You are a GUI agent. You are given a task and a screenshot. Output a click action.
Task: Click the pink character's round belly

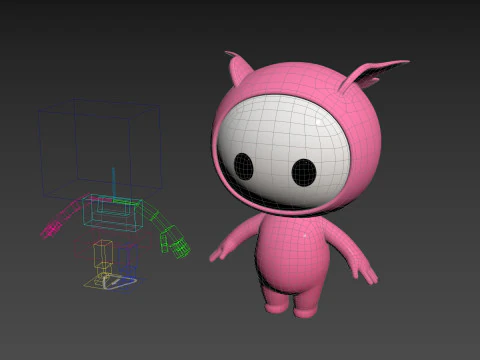pyautogui.click(x=293, y=255)
